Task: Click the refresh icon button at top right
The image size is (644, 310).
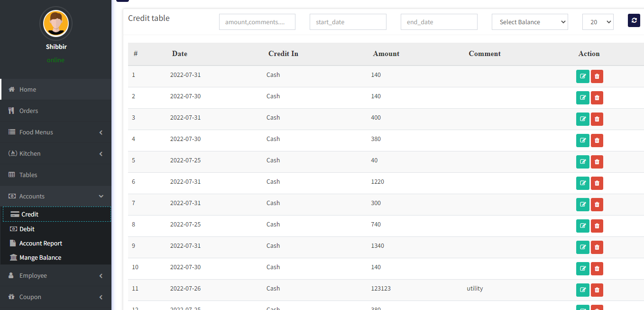Action: [x=634, y=20]
